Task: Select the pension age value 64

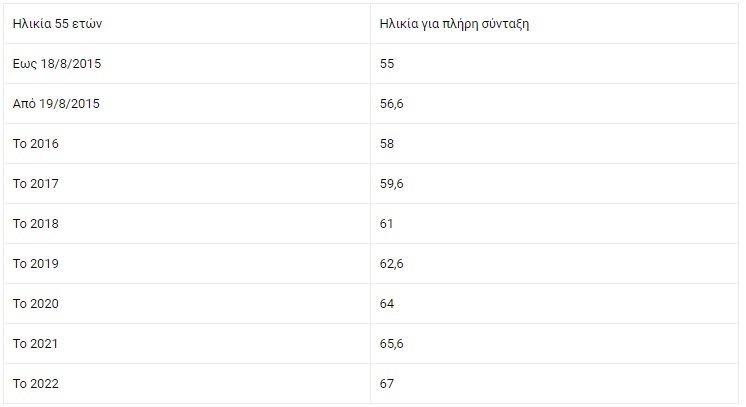Action: click(x=388, y=304)
